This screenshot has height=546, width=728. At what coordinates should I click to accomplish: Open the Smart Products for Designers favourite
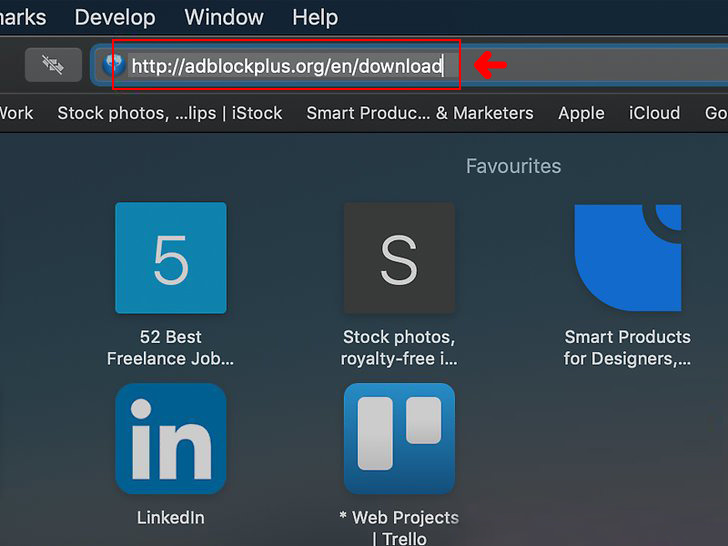(x=628, y=258)
